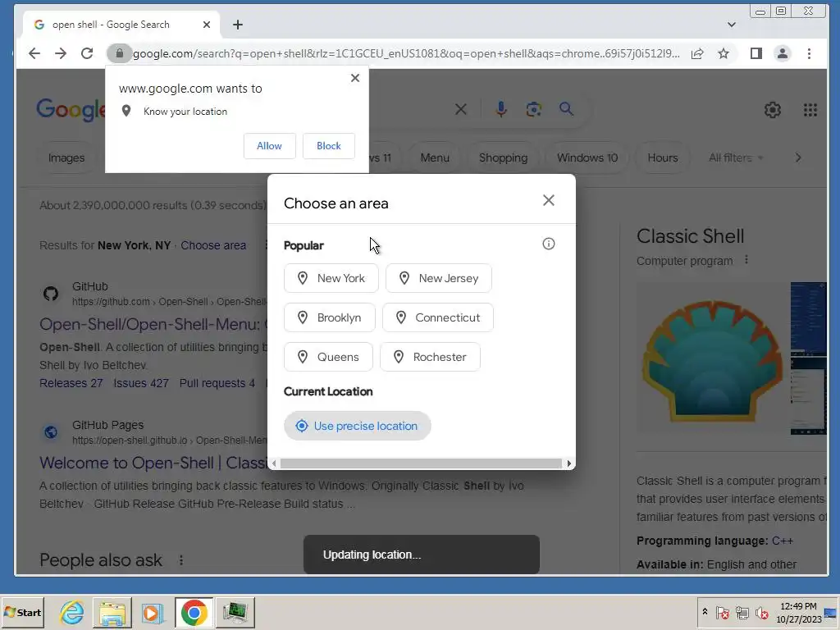Share this page icon in address bar
The width and height of the screenshot is (840, 630).
pos(697,53)
